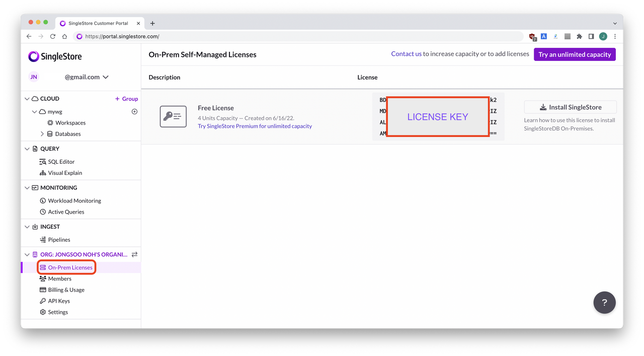This screenshot has width=644, height=356.
Task: Open the account email dropdown
Action: pyautogui.click(x=87, y=77)
